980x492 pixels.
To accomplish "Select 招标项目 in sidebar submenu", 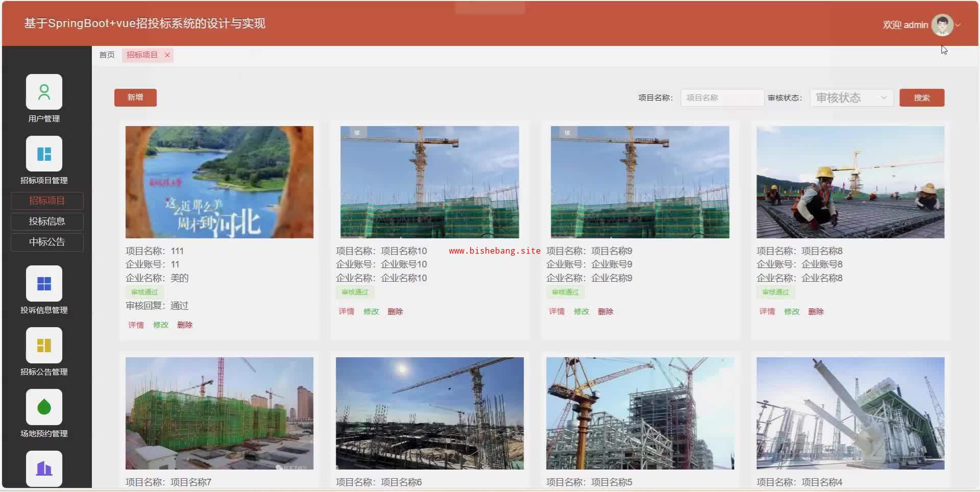I will (47, 201).
